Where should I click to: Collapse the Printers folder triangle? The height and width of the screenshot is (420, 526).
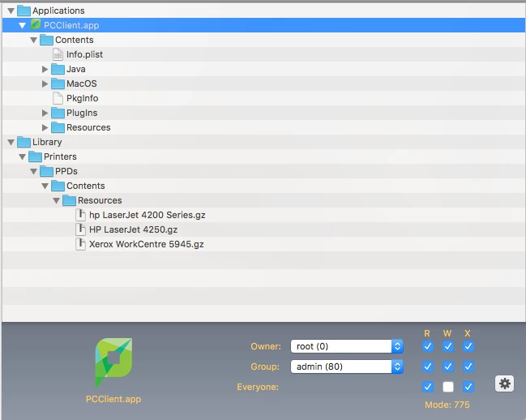click(22, 157)
